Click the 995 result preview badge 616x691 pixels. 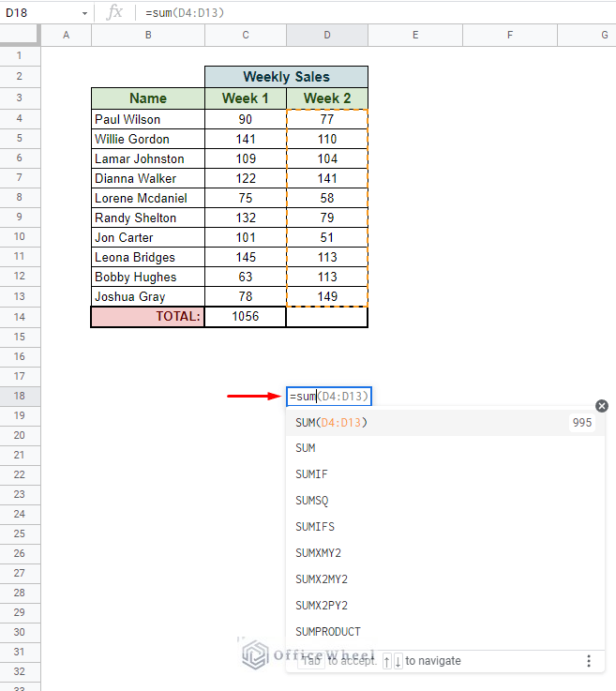581,423
